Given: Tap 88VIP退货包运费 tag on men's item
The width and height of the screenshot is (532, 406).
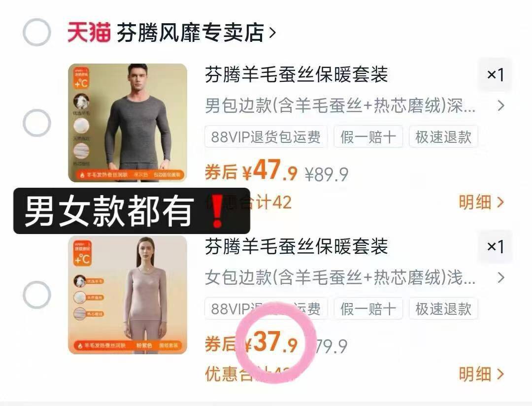Looking at the screenshot, I should click(266, 137).
